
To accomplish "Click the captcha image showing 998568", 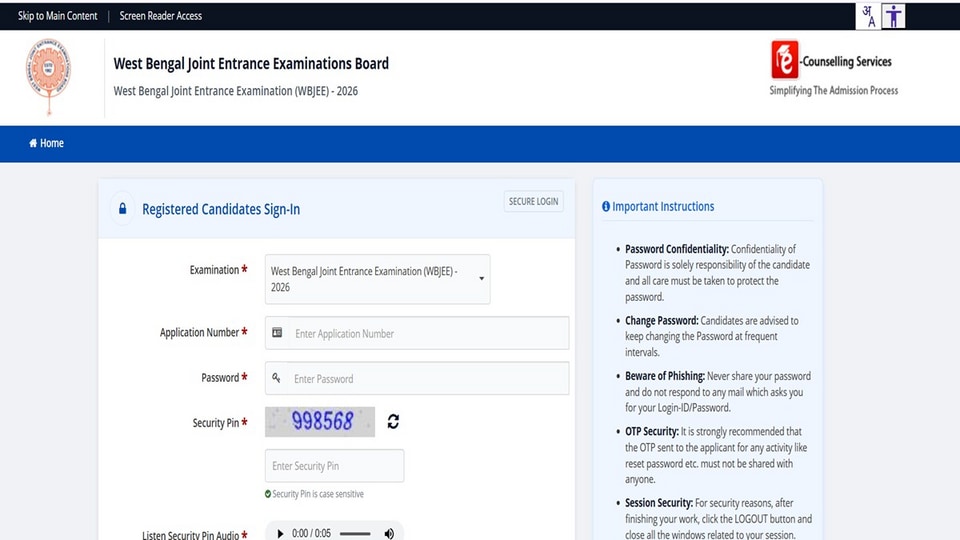I will point(320,422).
